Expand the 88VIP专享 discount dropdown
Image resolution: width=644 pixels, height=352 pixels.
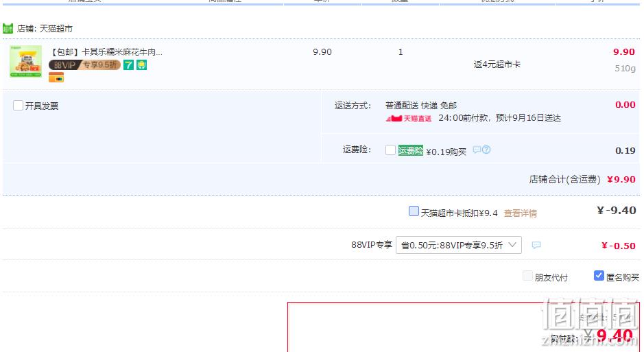(x=459, y=245)
